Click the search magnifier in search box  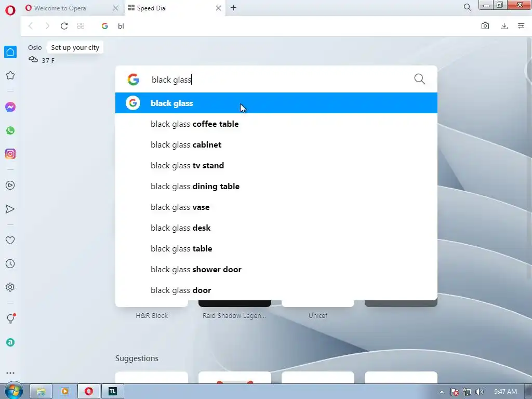point(420,79)
